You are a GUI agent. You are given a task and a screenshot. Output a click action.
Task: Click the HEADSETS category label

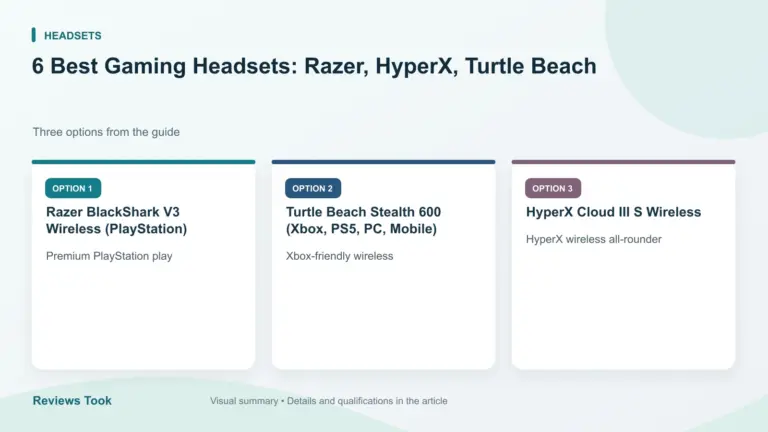click(72, 36)
